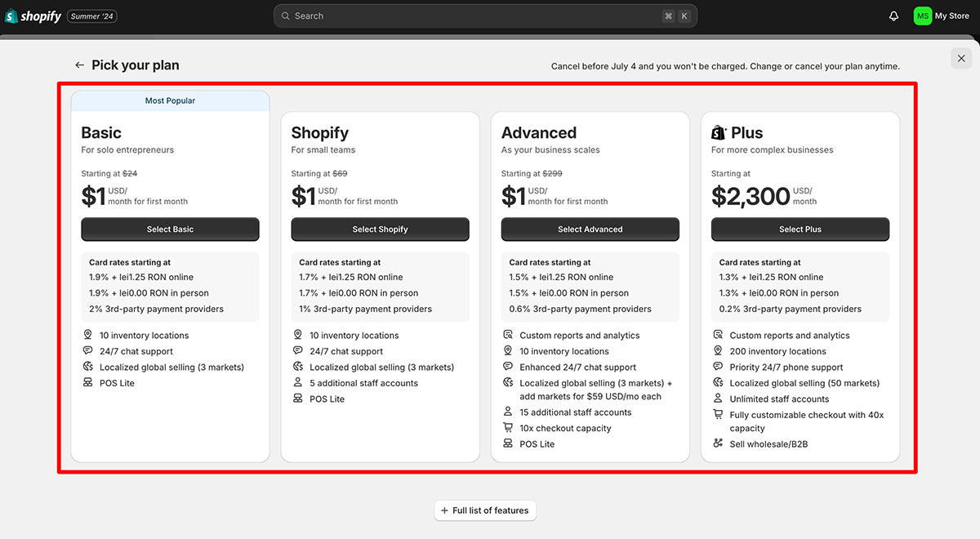980x539 pixels.
Task: Click the wholesale/B2B icon on the Plus plan
Action: pyautogui.click(x=716, y=443)
